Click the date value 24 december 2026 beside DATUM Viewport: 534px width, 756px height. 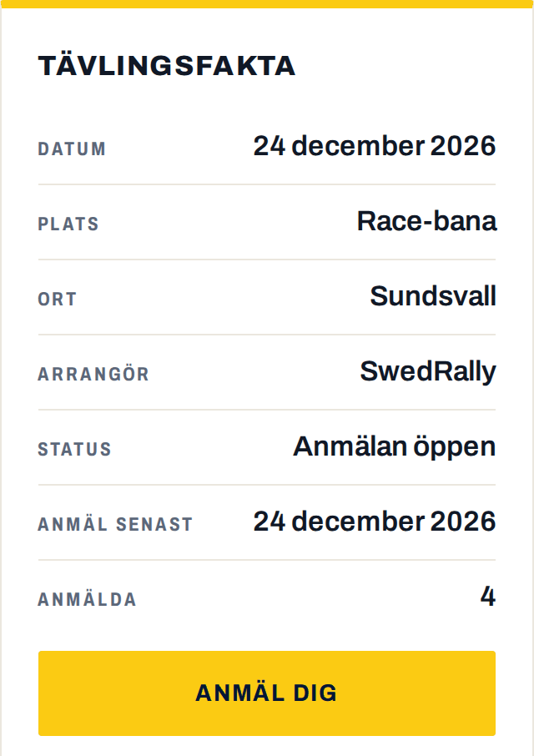pyautogui.click(x=375, y=145)
